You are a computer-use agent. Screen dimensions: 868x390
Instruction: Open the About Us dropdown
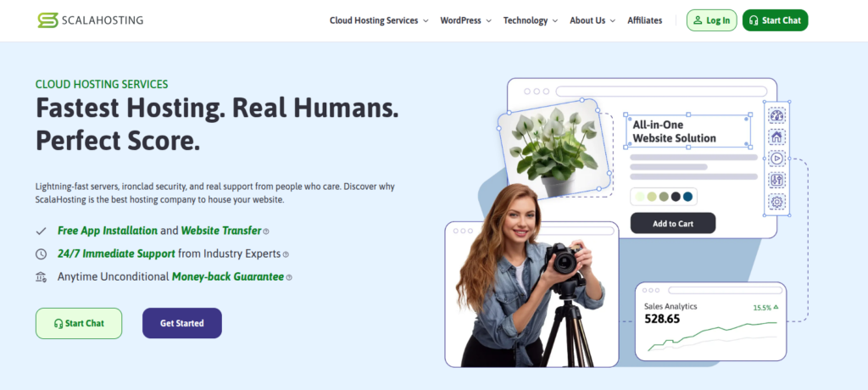[592, 20]
